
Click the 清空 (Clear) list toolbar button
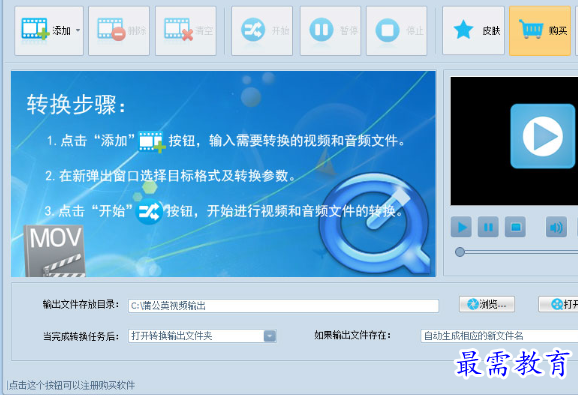click(186, 31)
